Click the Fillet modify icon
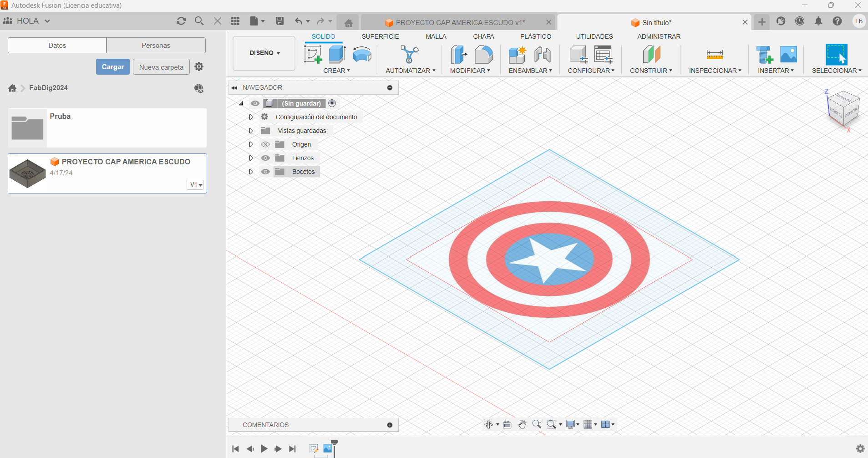The width and height of the screenshot is (868, 458). coord(483,54)
